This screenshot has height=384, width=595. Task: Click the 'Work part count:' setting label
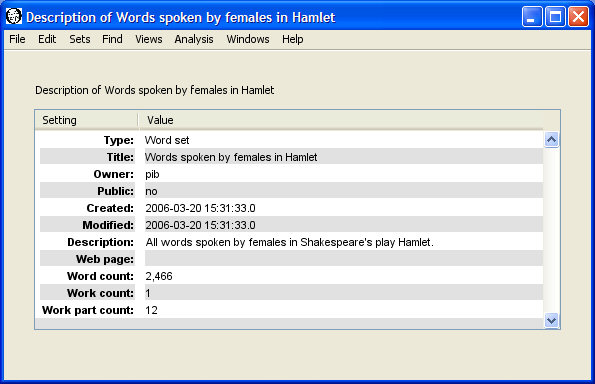88,310
